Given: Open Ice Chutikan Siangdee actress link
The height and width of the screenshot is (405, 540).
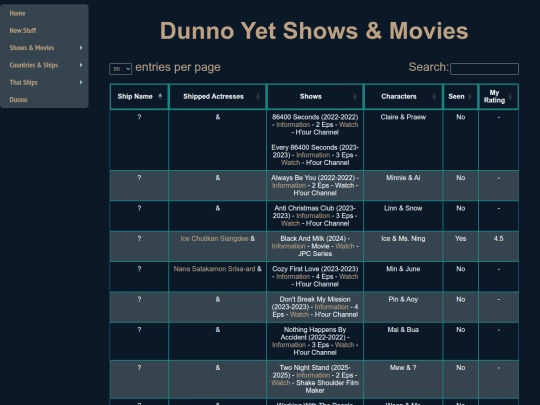Looking at the screenshot, I should pyautogui.click(x=214, y=239).
